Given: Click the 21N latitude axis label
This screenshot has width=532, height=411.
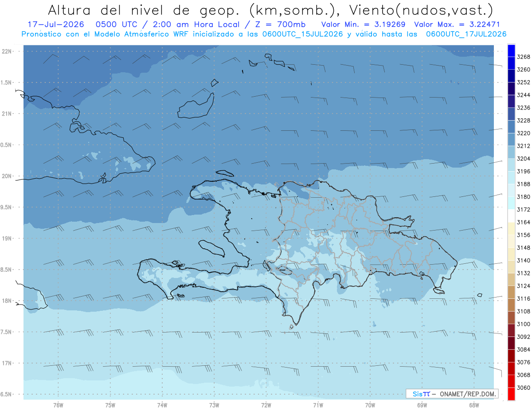Looking at the screenshot, I should pyautogui.click(x=7, y=114).
